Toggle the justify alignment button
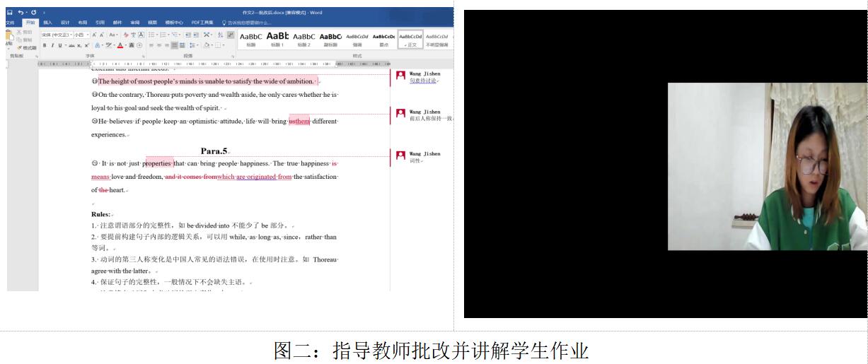This screenshot has width=868, height=364. coord(174,45)
